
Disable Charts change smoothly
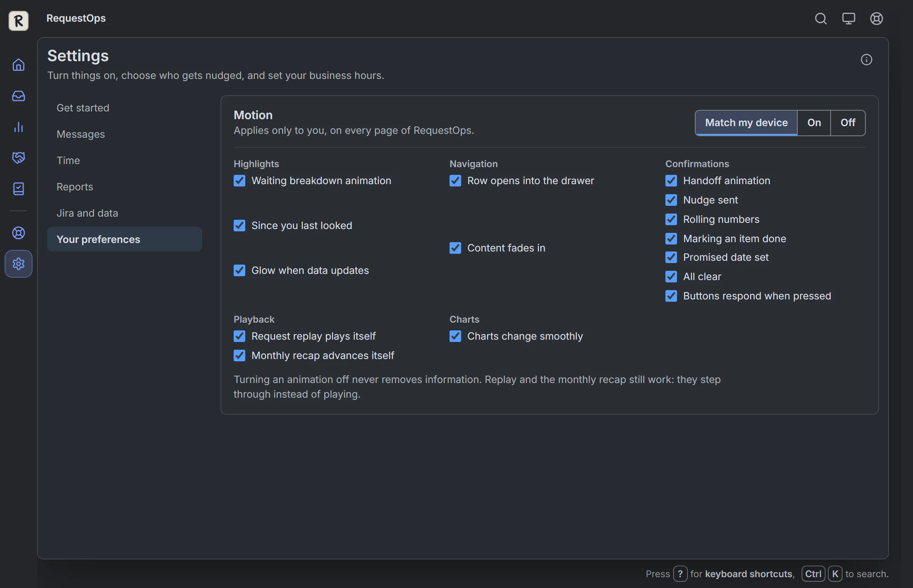click(455, 336)
